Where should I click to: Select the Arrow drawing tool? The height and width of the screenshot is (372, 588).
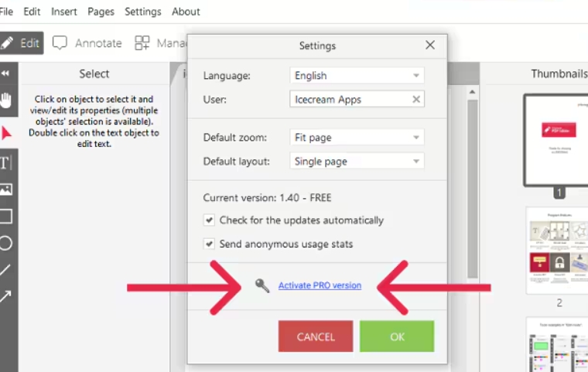(x=5, y=297)
